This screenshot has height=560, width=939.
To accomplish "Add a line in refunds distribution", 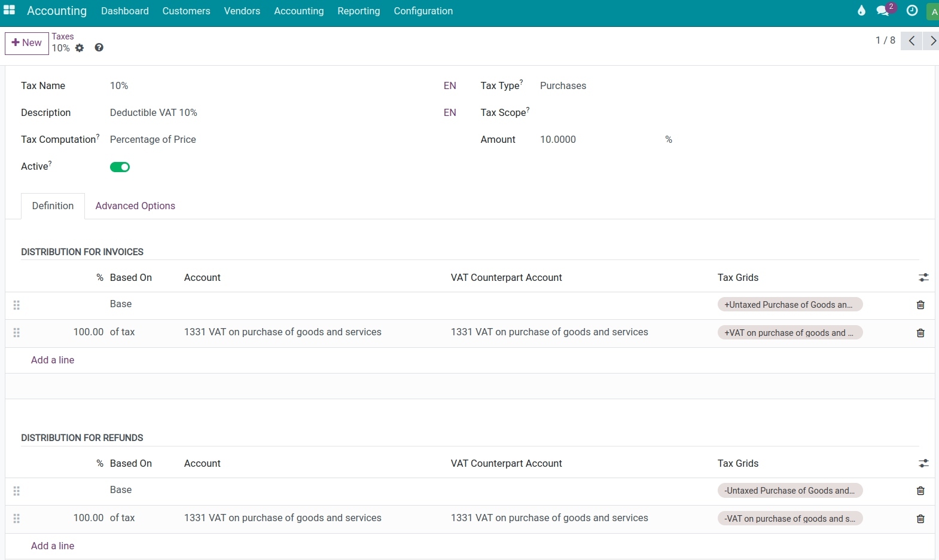I will pos(53,546).
